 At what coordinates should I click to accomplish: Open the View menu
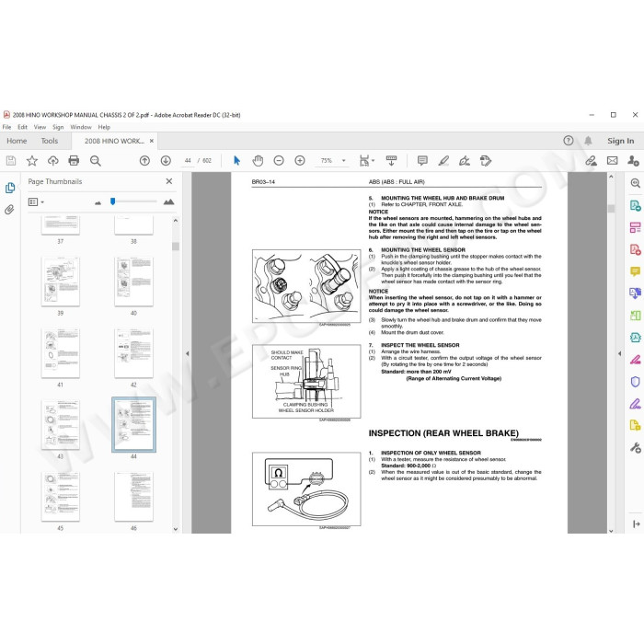(x=40, y=127)
